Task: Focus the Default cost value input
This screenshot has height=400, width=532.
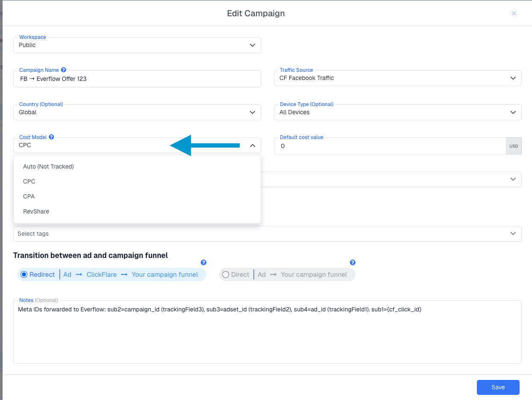Action: (390, 146)
